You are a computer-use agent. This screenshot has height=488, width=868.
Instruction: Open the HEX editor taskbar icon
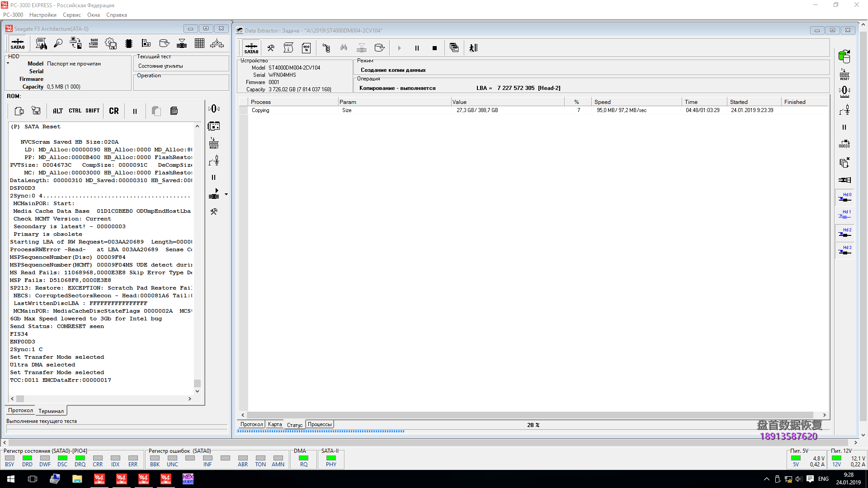tap(188, 479)
